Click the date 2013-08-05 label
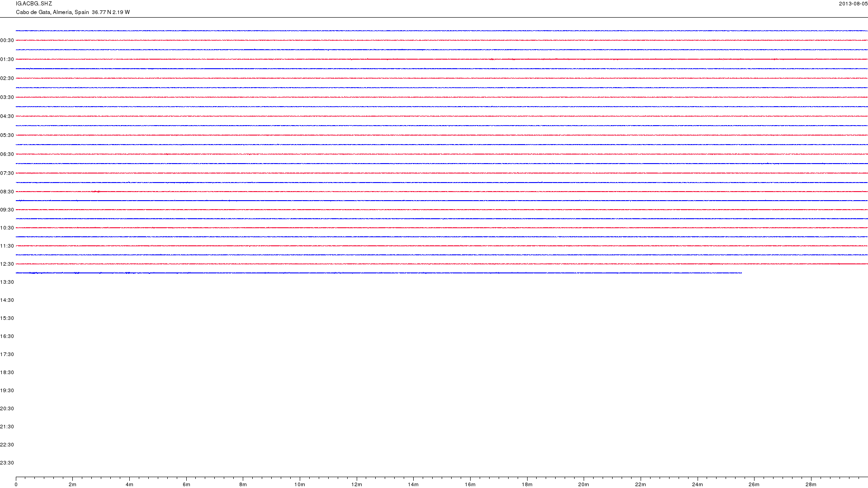The width and height of the screenshot is (868, 488). (x=853, y=4)
